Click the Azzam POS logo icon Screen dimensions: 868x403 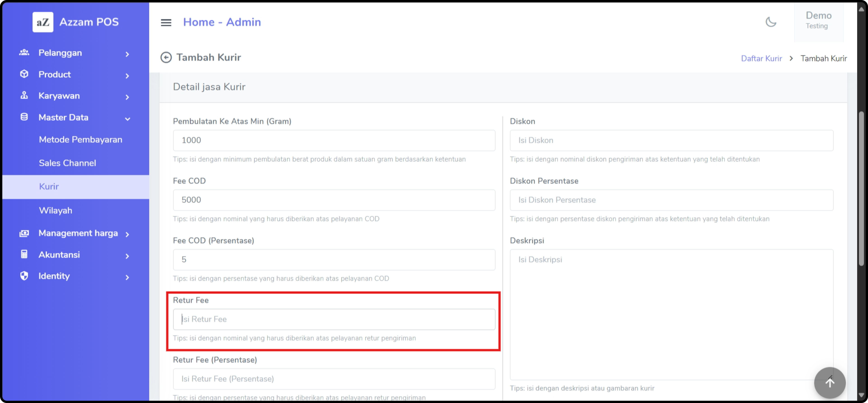(x=43, y=22)
